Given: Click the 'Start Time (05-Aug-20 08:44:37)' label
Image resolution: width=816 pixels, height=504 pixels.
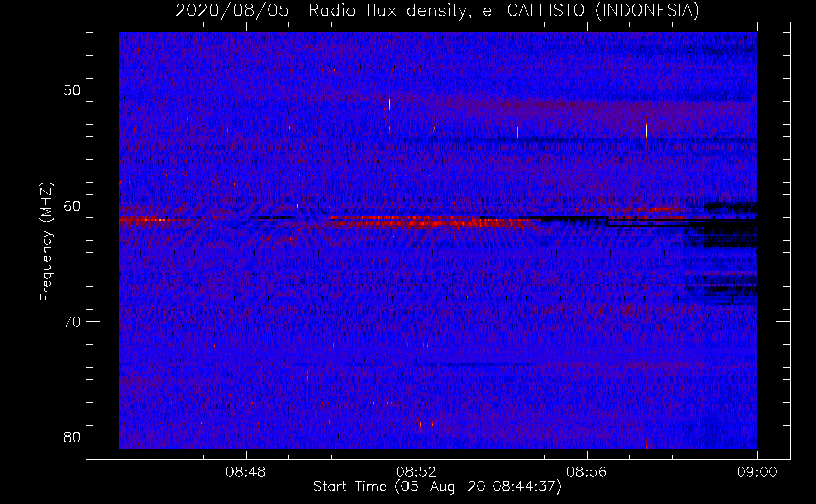Looking at the screenshot, I should pyautogui.click(x=437, y=487).
